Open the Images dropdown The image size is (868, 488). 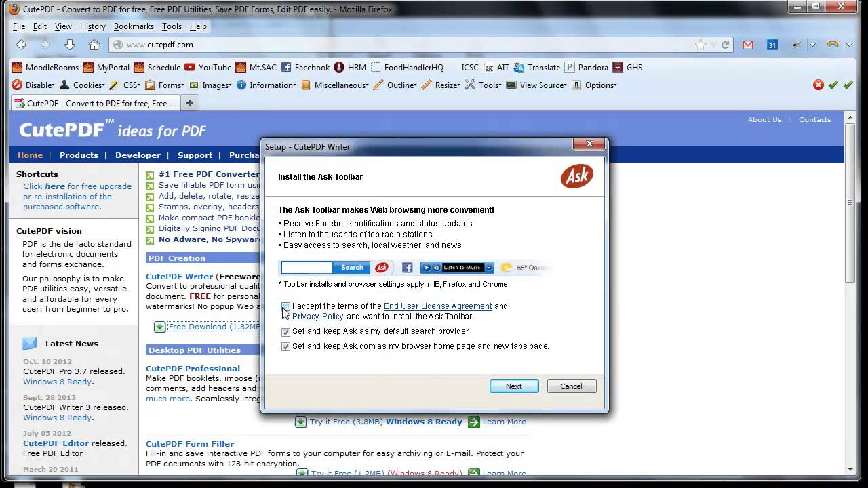click(x=210, y=85)
